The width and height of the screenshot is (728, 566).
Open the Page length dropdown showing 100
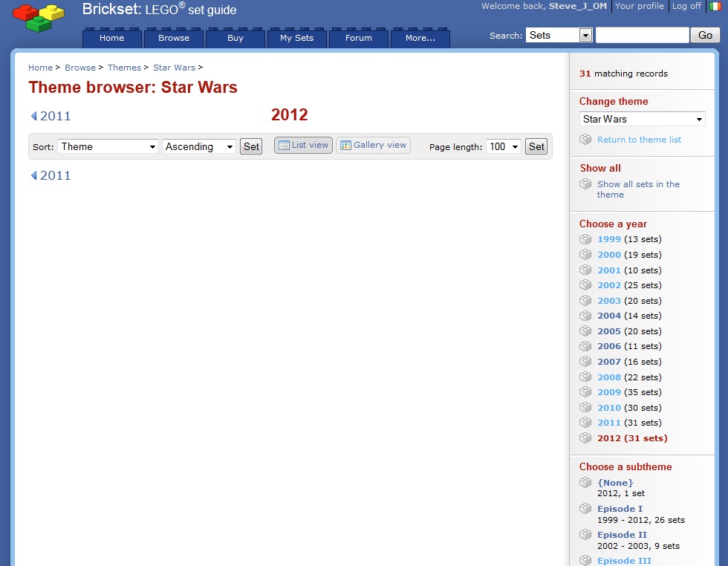click(x=504, y=147)
